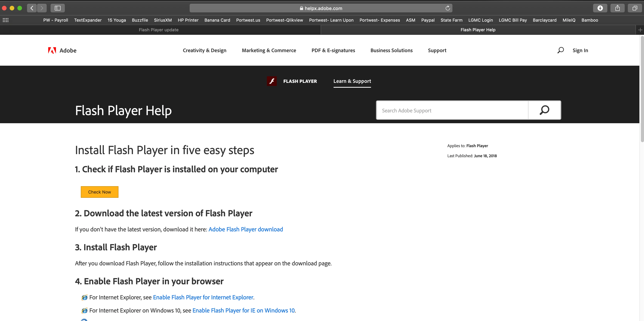The image size is (644, 321).
Task: Click the page reload icon
Action: [447, 8]
